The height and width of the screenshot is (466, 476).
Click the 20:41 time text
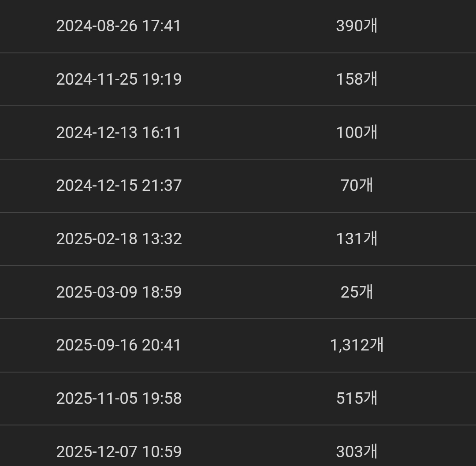(x=161, y=345)
